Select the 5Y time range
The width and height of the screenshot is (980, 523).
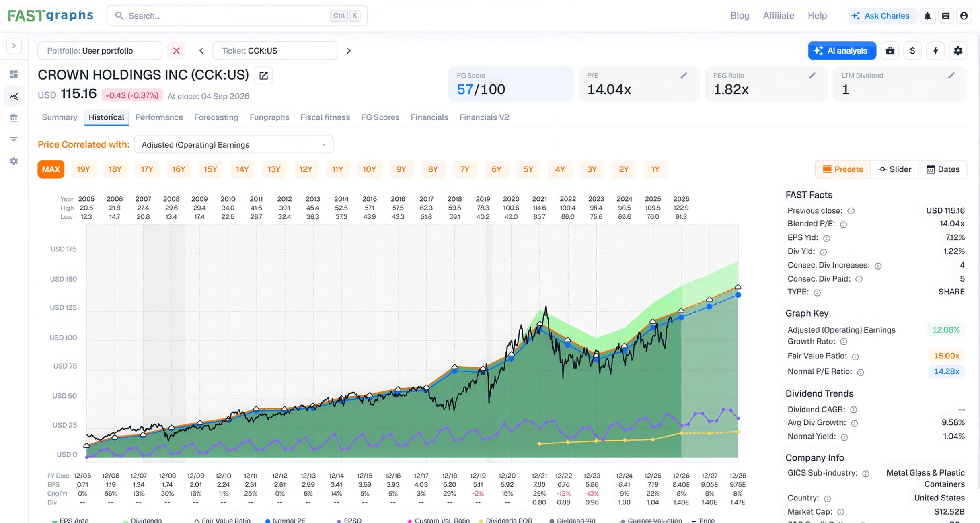(528, 169)
